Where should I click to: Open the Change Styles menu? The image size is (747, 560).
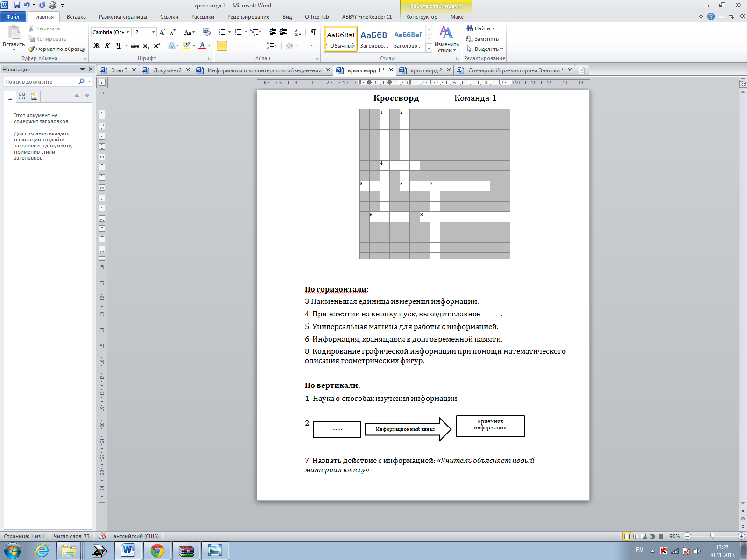click(x=447, y=39)
